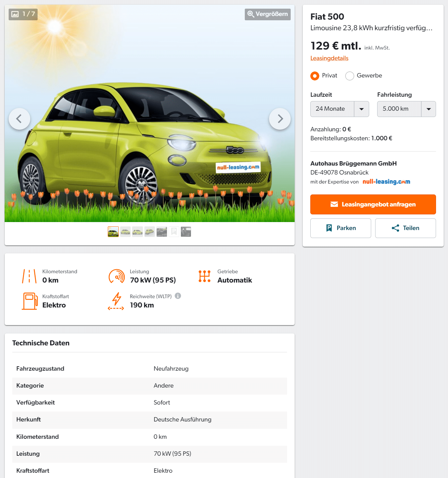Select the second gallery thumbnail
The width and height of the screenshot is (448, 478).
click(x=125, y=232)
